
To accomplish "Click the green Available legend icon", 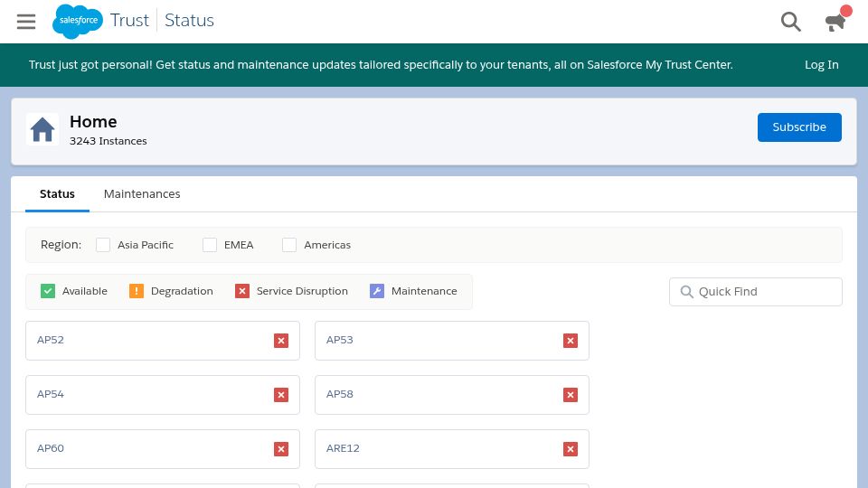I will pos(48,291).
